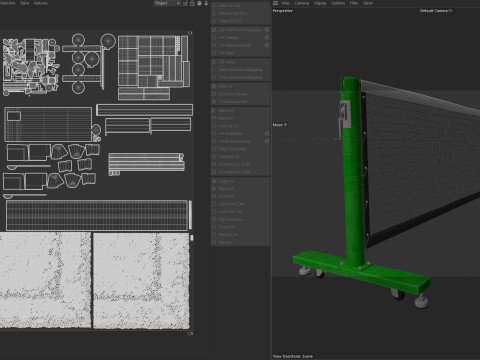480x360 pixels.
Task: Open the Set UVW from Projection options gear
Action: tap(267, 30)
